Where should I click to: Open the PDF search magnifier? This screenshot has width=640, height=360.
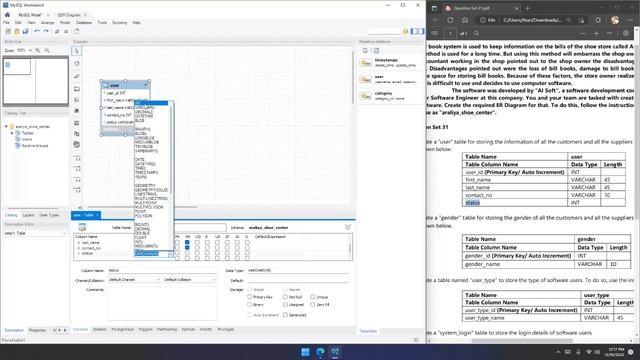click(x=476, y=33)
